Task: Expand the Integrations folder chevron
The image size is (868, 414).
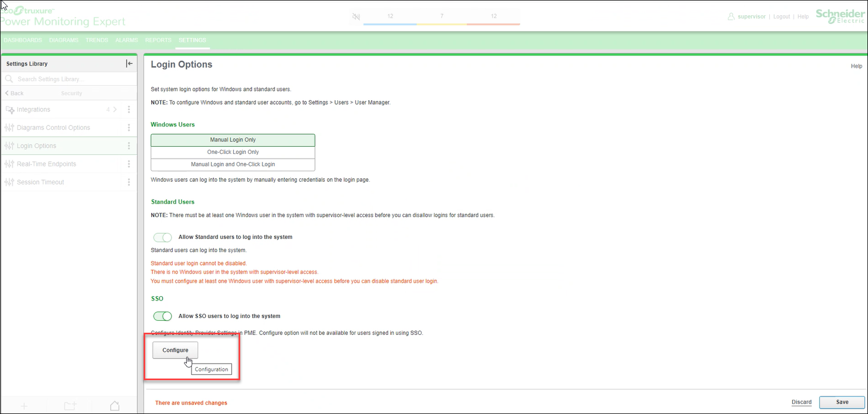Action: tap(115, 110)
